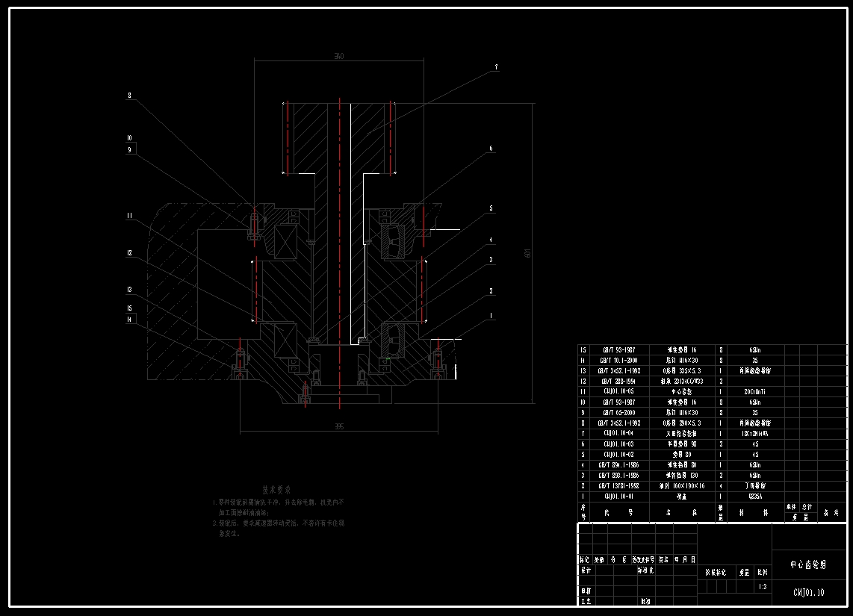Screen dimensions: 853x616
Task: Select the CHJ01.10-02 code cell
Action: tap(618, 455)
